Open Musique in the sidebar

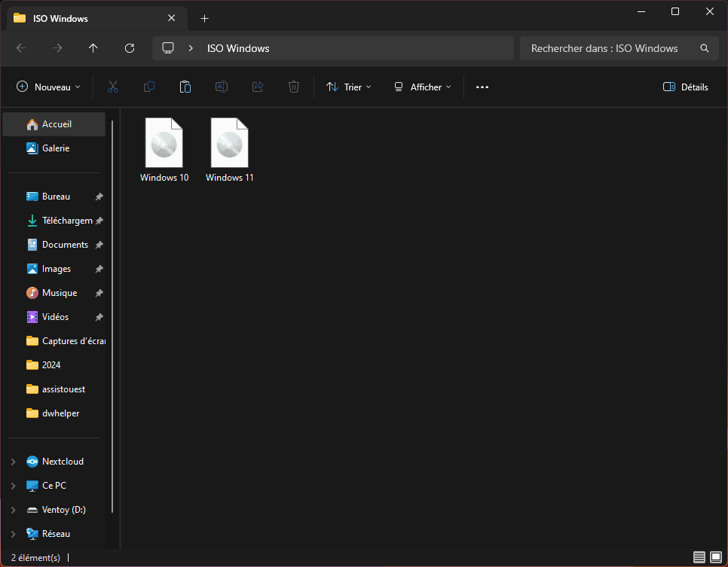click(54, 293)
